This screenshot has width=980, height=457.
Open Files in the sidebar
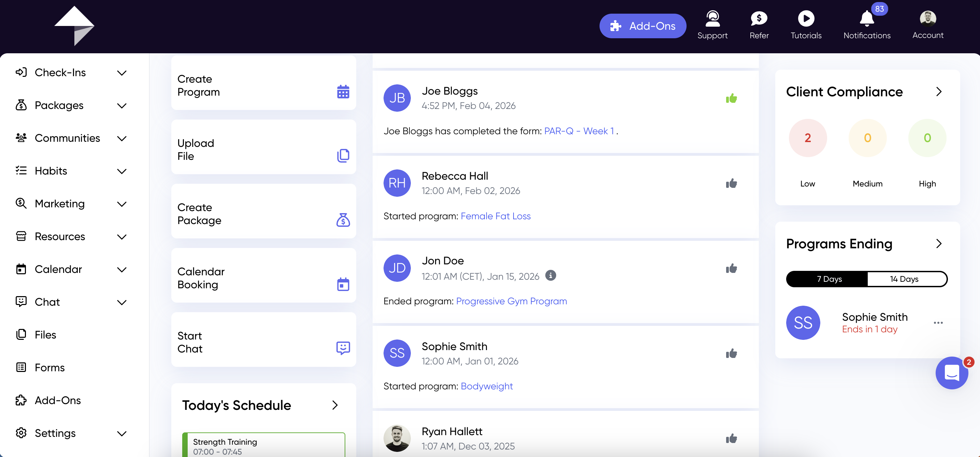(45, 334)
